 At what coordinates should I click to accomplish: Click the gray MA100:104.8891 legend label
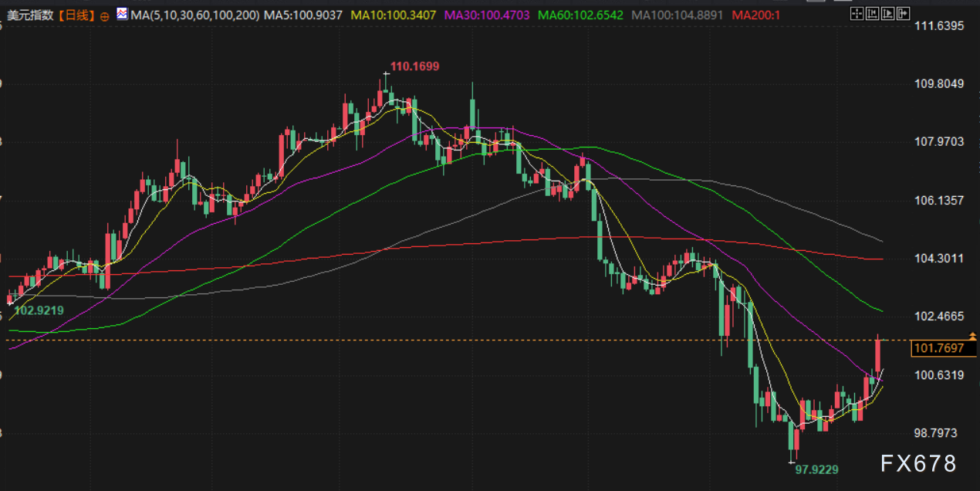coord(678,15)
